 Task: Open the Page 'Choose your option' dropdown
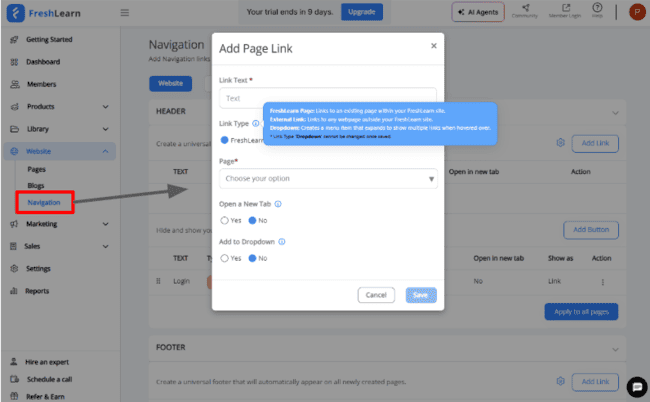click(x=328, y=179)
